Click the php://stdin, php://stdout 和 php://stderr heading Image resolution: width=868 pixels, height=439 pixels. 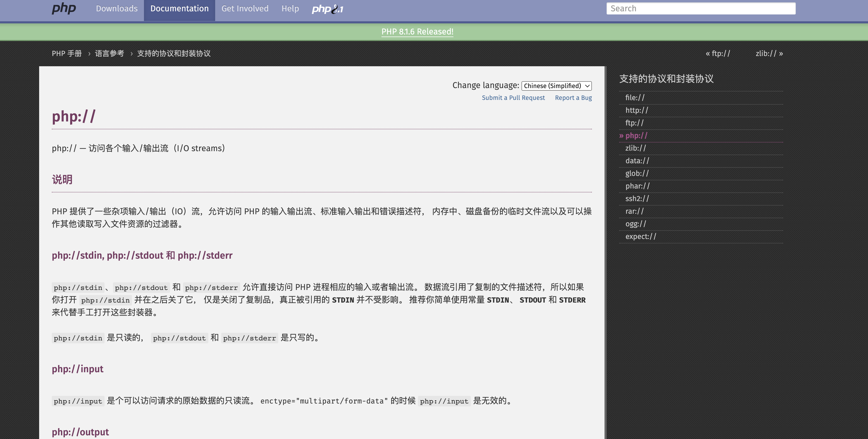pyautogui.click(x=142, y=256)
